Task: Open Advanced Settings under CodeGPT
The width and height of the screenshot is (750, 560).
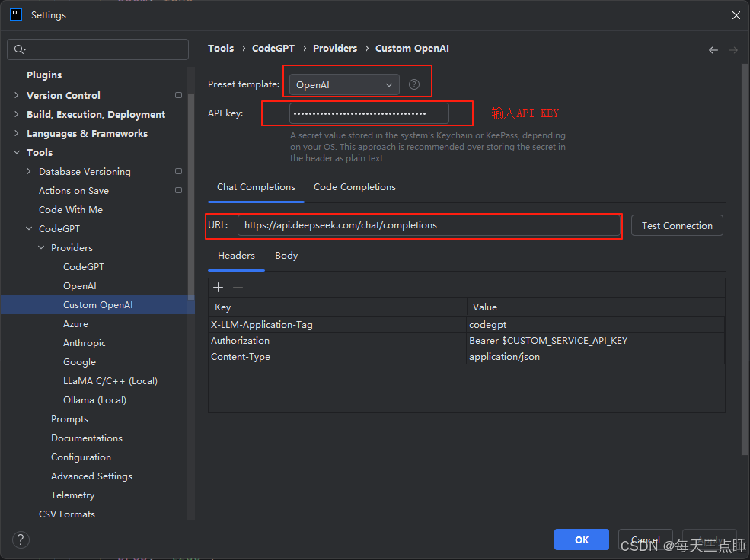Action: [x=91, y=476]
